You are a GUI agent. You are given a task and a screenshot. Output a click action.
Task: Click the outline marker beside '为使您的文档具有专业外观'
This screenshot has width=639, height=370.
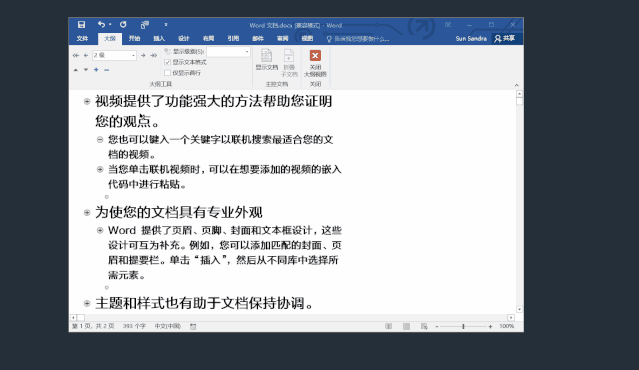[87, 212]
